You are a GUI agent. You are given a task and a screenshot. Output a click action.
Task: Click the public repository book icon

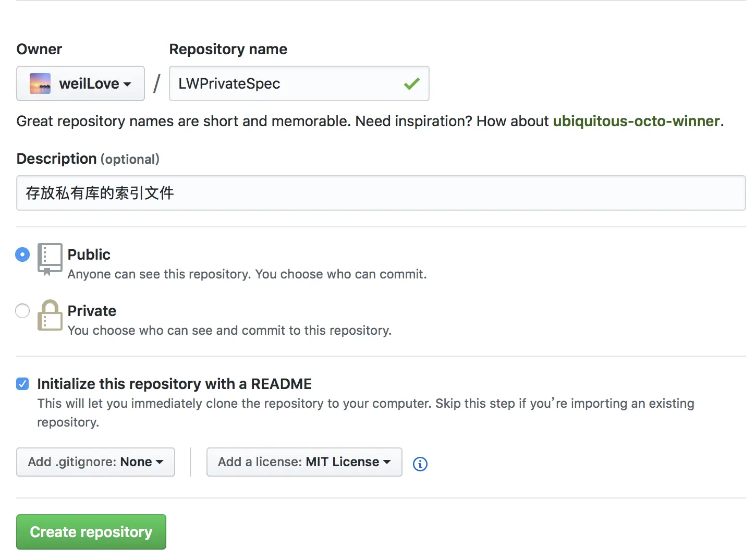tap(50, 259)
